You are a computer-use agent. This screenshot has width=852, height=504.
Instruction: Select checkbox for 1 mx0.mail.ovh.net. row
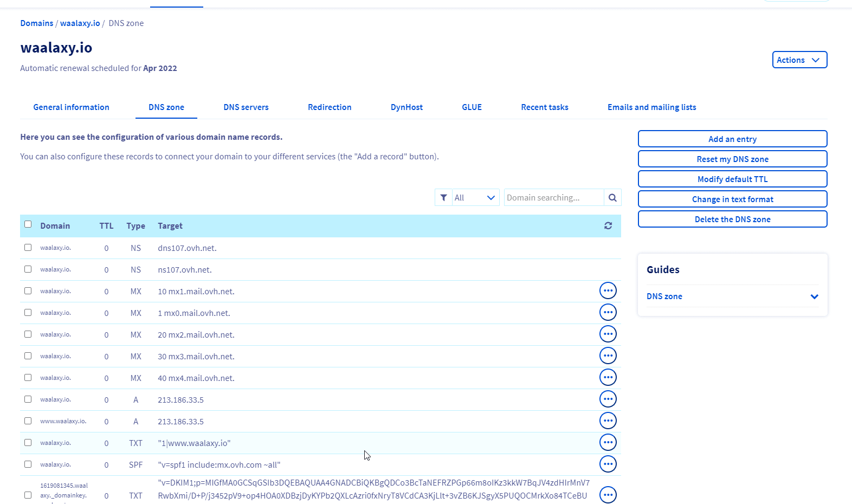28,313
